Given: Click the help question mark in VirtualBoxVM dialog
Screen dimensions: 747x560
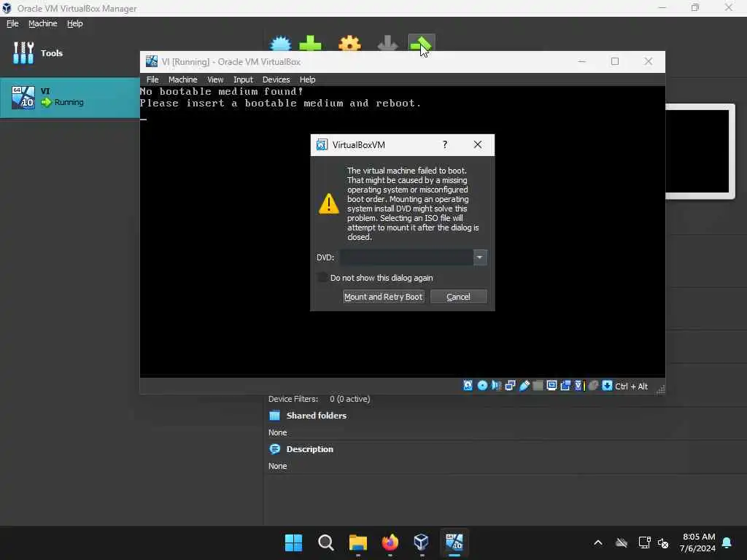Looking at the screenshot, I should 445,144.
